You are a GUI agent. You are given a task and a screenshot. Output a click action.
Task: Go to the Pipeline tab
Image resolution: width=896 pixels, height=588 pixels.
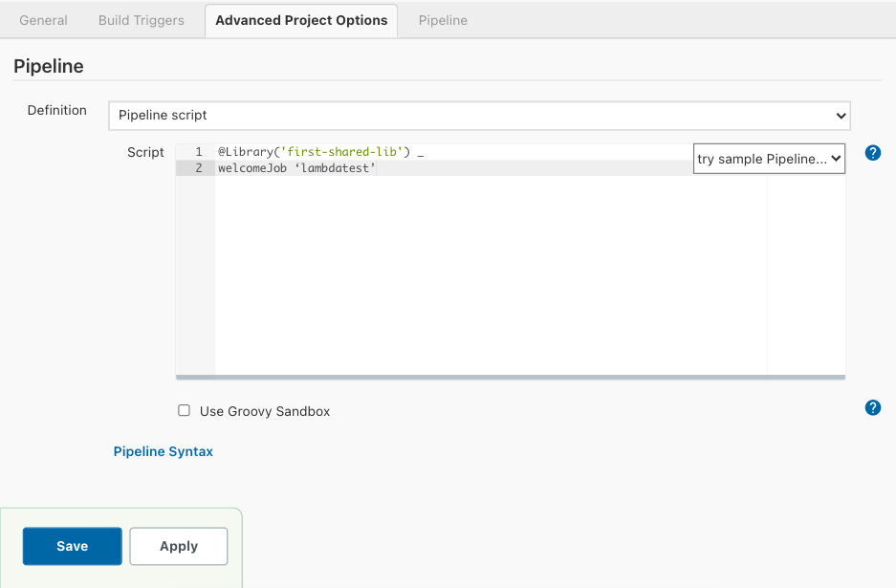(443, 20)
